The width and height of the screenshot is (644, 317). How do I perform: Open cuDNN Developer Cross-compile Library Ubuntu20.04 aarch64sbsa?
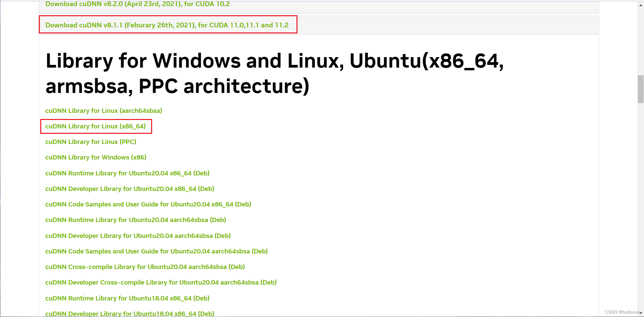[x=161, y=283]
